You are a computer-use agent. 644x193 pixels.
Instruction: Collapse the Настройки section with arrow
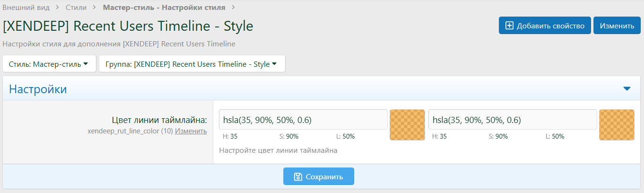(x=627, y=89)
